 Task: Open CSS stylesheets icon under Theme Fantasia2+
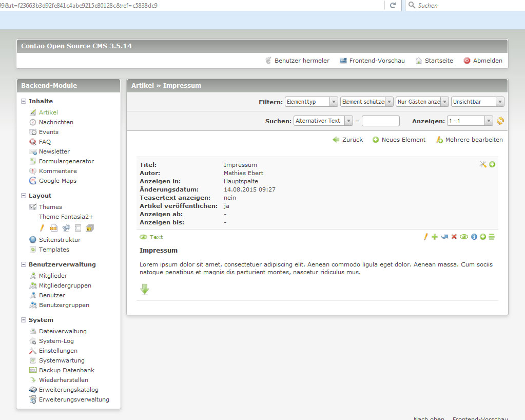[x=53, y=228]
